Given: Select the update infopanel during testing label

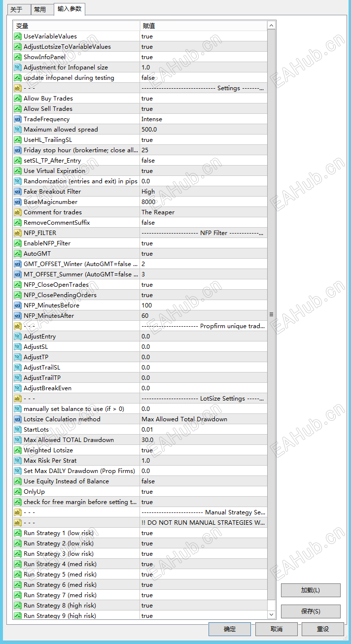Looking at the screenshot, I should pyautogui.click(x=69, y=78).
